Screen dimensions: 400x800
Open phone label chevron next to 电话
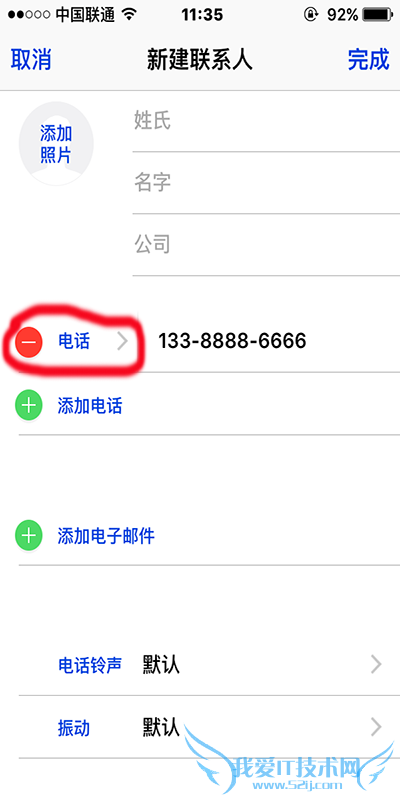pyautogui.click(x=122, y=342)
